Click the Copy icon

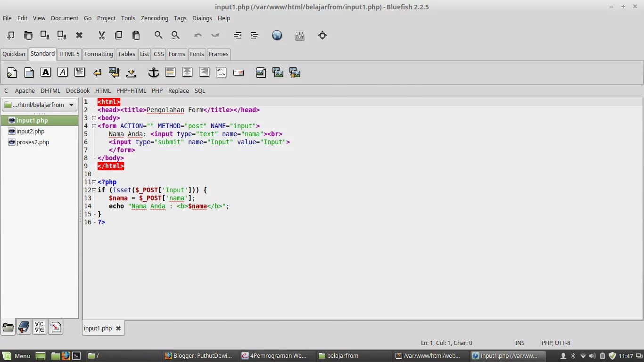119,35
